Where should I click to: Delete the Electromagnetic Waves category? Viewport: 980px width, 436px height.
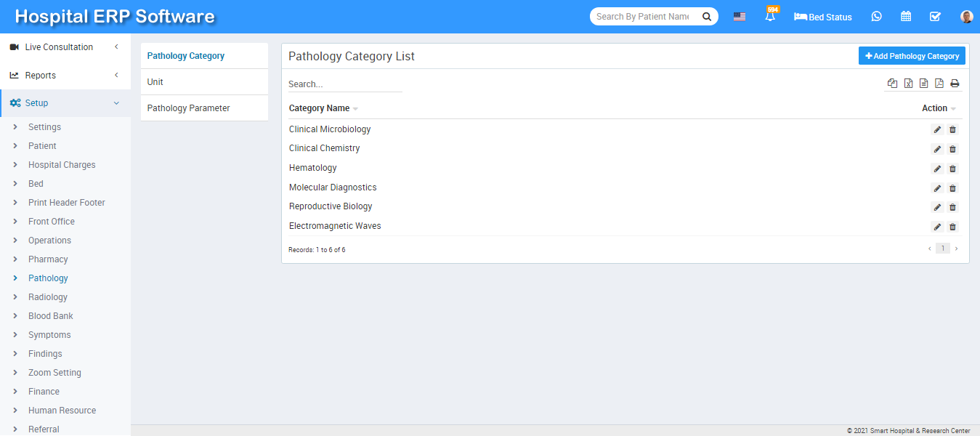tap(953, 227)
